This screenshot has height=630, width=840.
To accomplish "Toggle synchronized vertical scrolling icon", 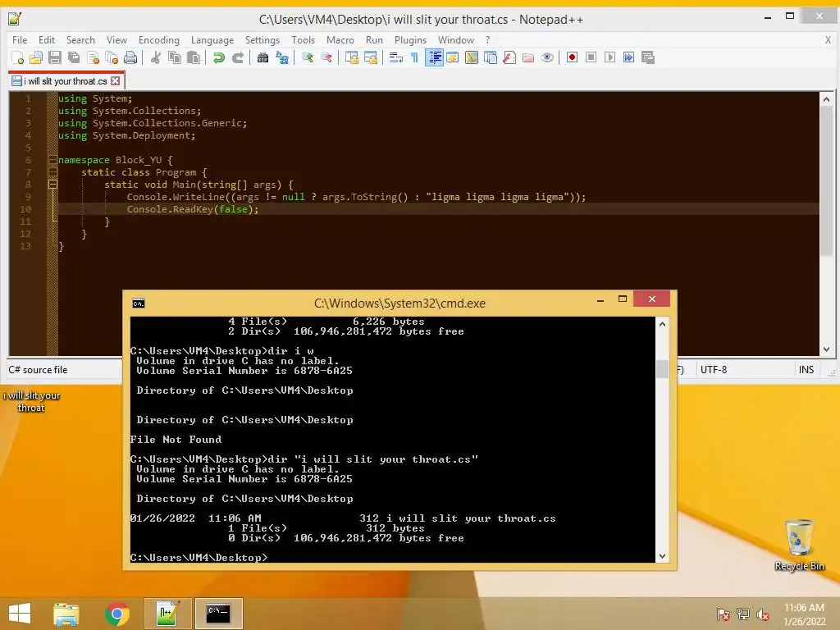I will 352,57.
